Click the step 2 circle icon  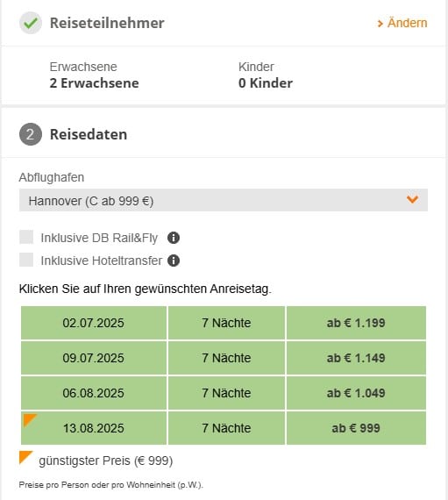pos(31,134)
